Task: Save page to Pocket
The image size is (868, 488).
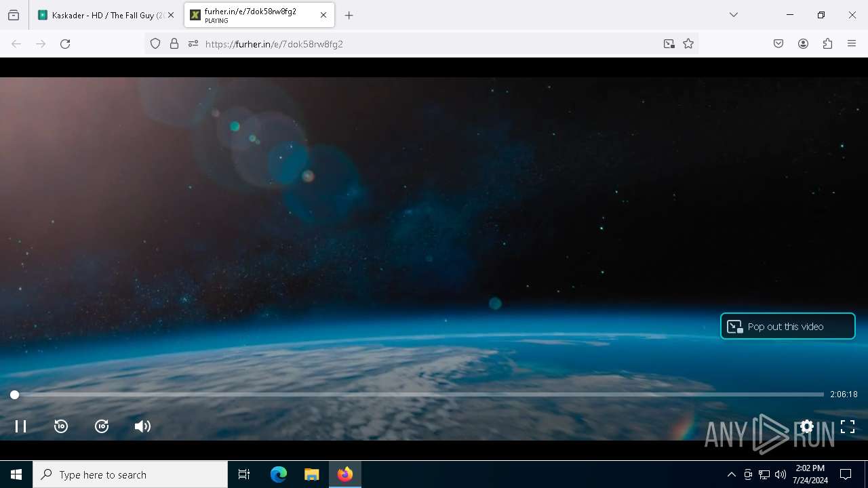Action: point(778,44)
